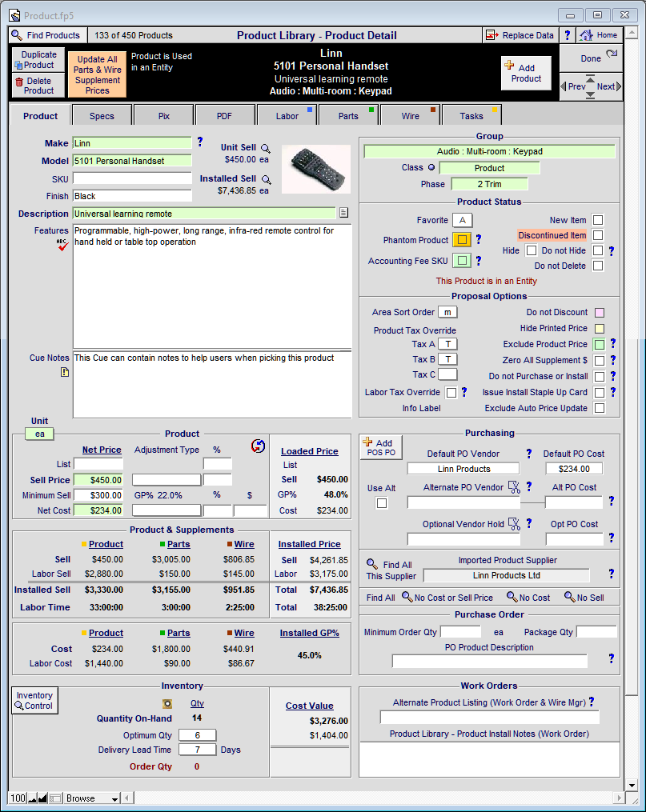Click the product remote thumbnail image
646x812 pixels.
coord(316,169)
